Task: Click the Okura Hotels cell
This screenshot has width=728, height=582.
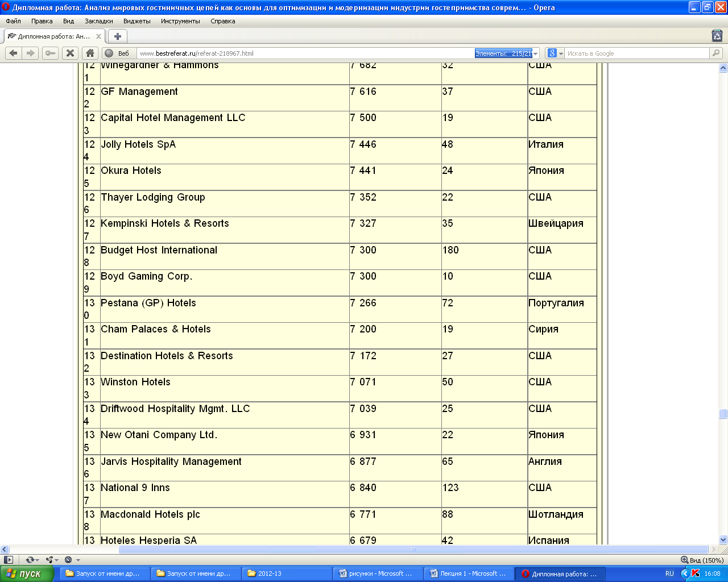Action: 225,177
